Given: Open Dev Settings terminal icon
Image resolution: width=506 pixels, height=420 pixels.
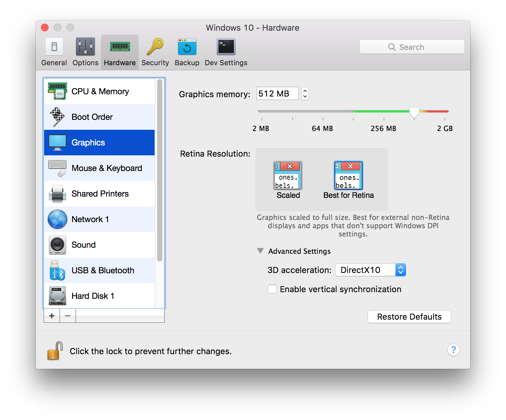Looking at the screenshot, I should [x=226, y=47].
